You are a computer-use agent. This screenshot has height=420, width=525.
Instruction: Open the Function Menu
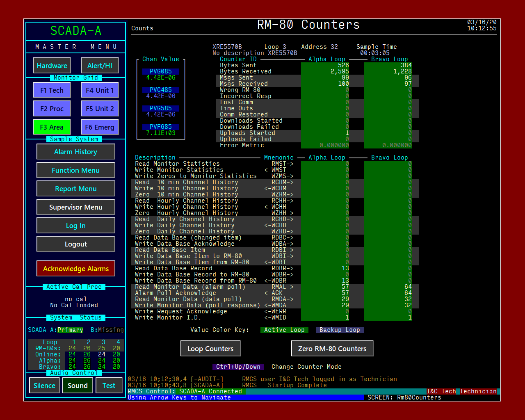75,170
